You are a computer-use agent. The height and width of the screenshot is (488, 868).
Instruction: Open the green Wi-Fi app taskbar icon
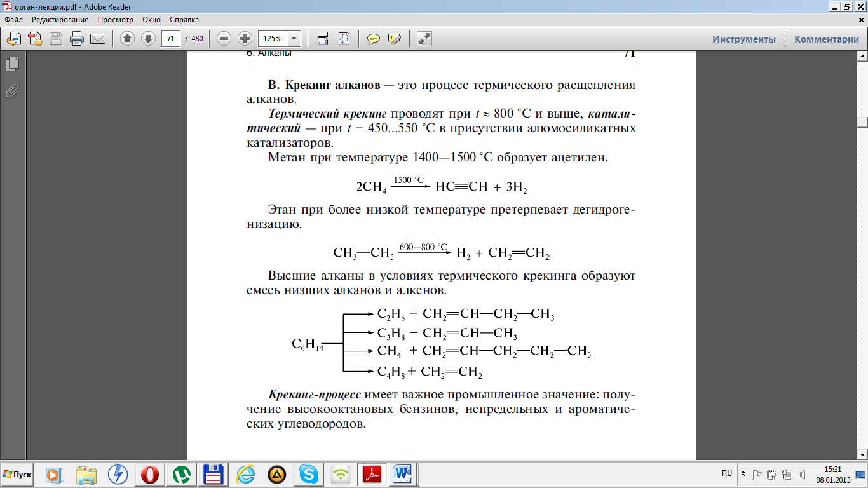click(341, 474)
